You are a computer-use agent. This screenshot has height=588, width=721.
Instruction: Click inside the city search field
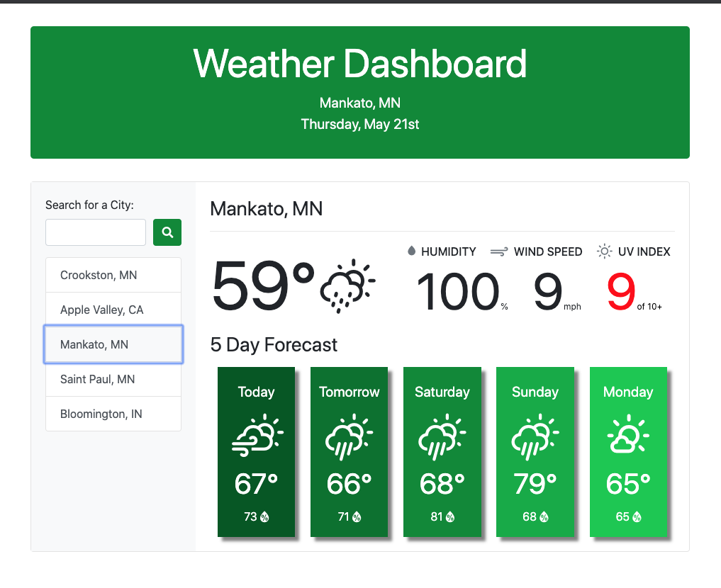[95, 232]
